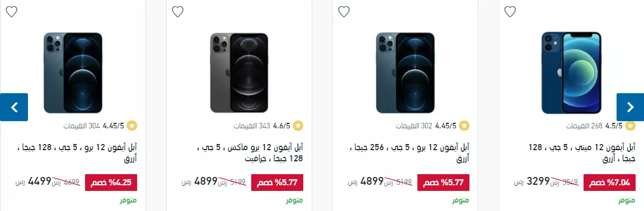Go to next products with right arrow
Viewport: 644px width, 211px height.
630,107
